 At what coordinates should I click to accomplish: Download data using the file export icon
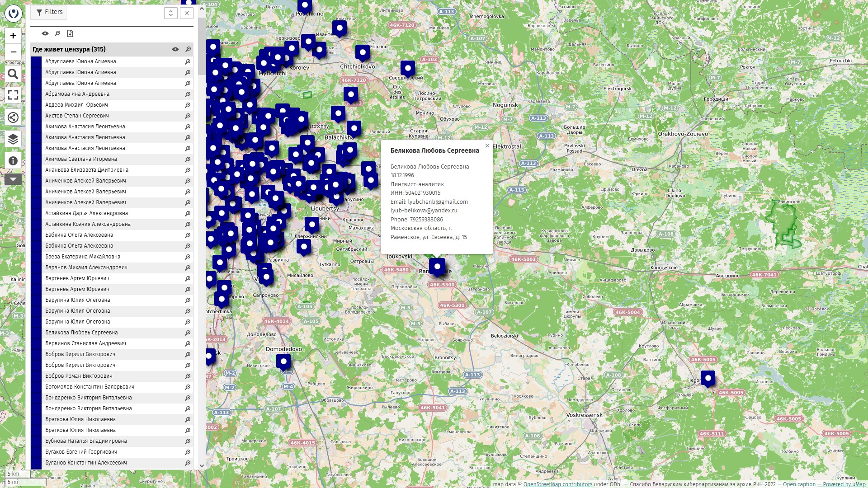pos(70,33)
